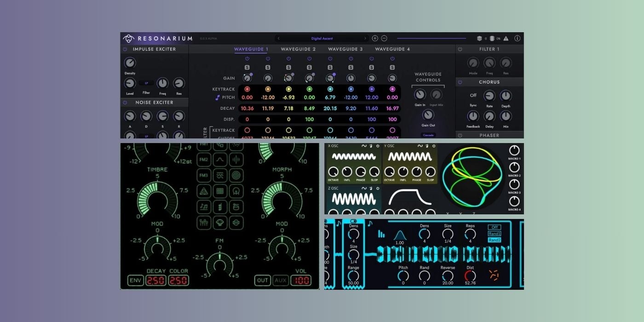Select the FM2 engine icon
Viewport: 644px width, 322px height.
click(204, 160)
